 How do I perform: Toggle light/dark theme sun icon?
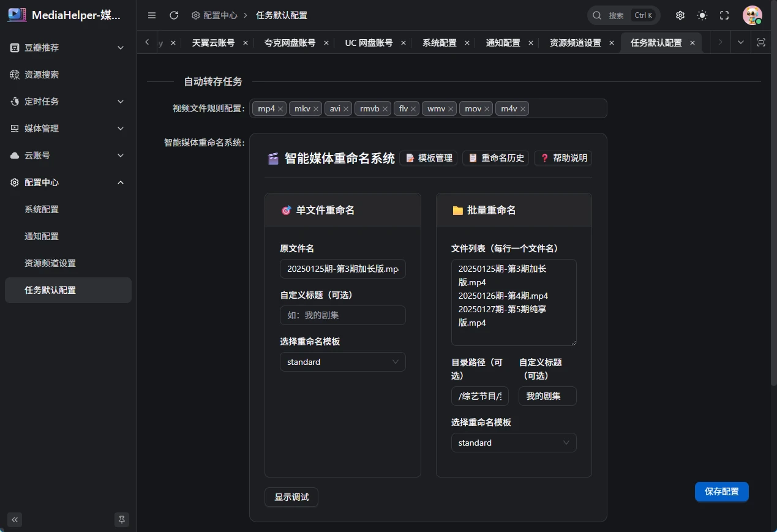pos(702,15)
